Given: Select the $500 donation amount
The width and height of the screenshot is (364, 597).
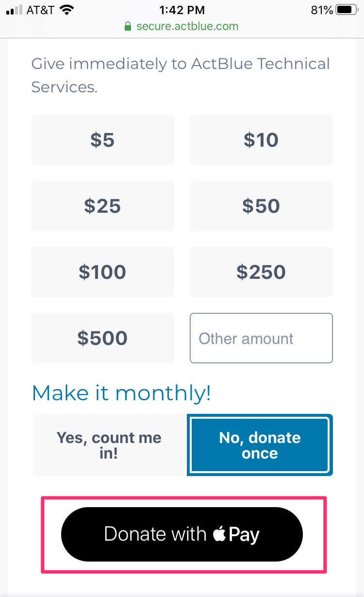Looking at the screenshot, I should click(x=102, y=338).
